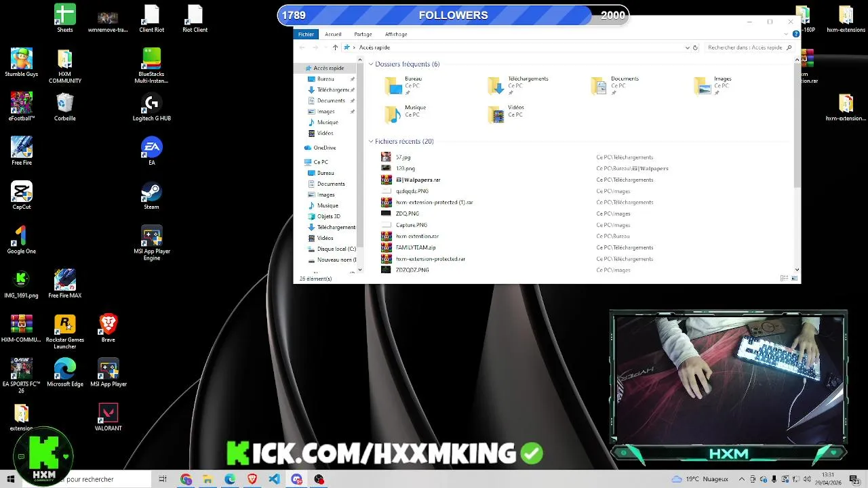
Task: Open Objets 3D in navigation pane
Action: pos(324,216)
